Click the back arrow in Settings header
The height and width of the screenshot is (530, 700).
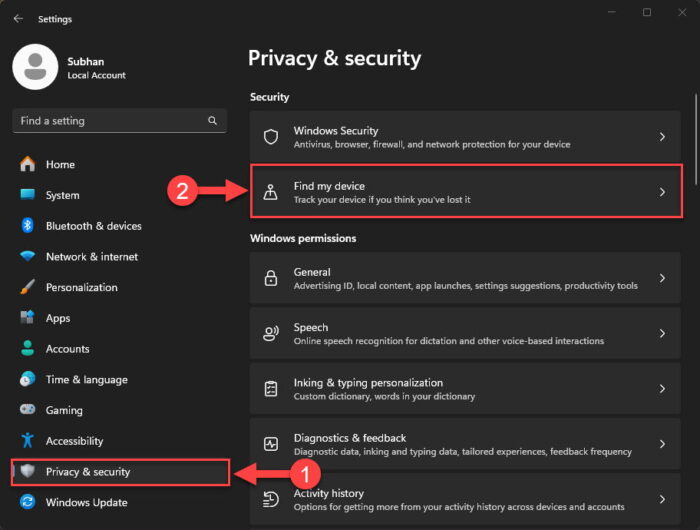[18, 18]
